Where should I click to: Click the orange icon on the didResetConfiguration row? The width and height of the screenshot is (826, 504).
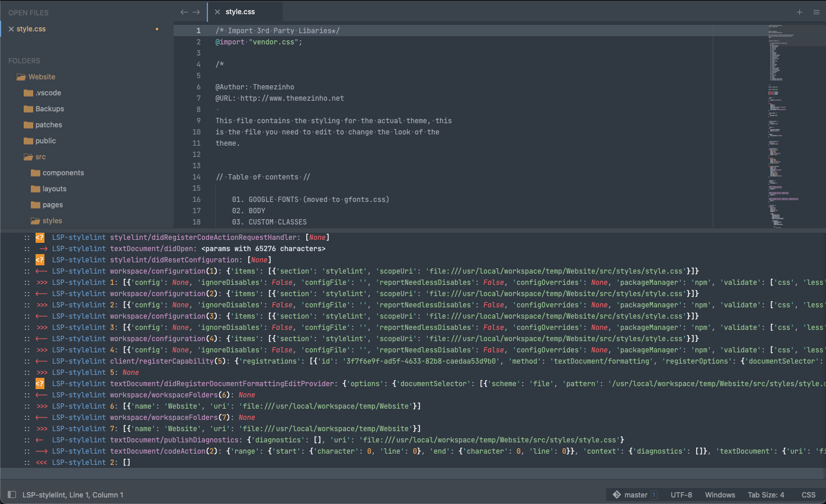click(x=40, y=260)
